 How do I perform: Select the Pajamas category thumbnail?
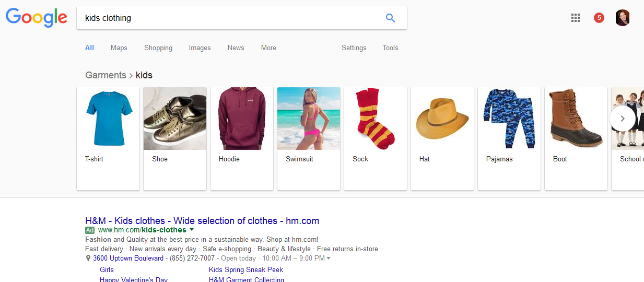tap(509, 119)
